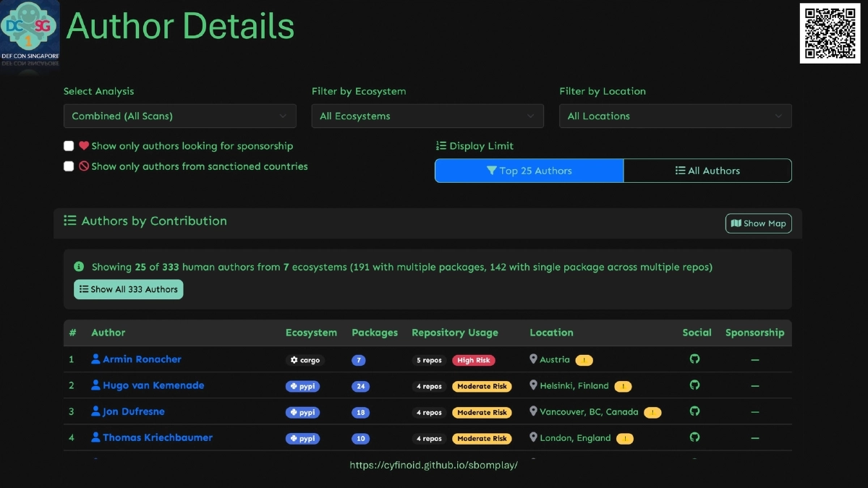The width and height of the screenshot is (868, 488).
Task: Open the All Locations dropdown
Action: pyautogui.click(x=675, y=116)
